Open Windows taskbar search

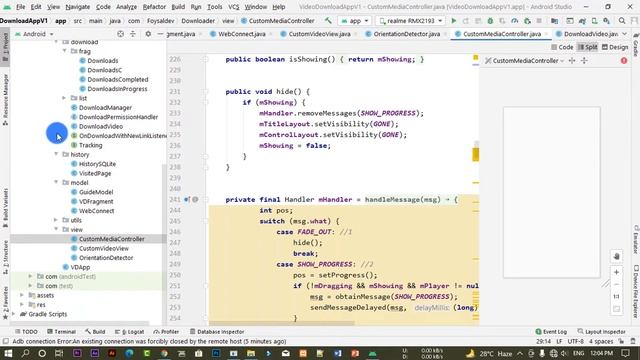tap(25, 353)
